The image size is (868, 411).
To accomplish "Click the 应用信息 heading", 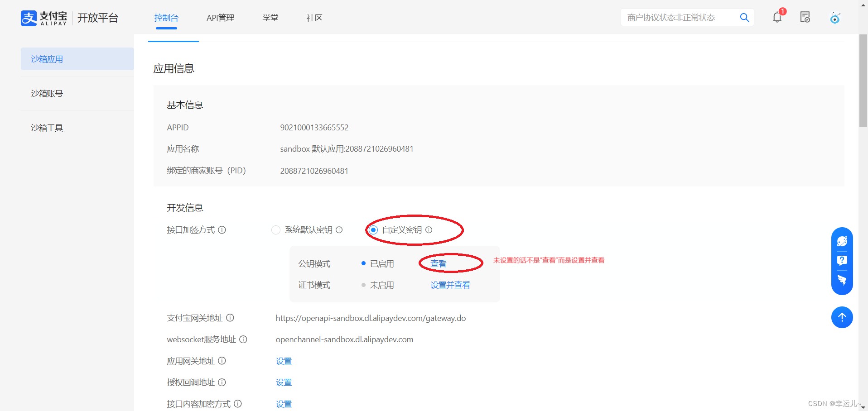I will point(174,68).
